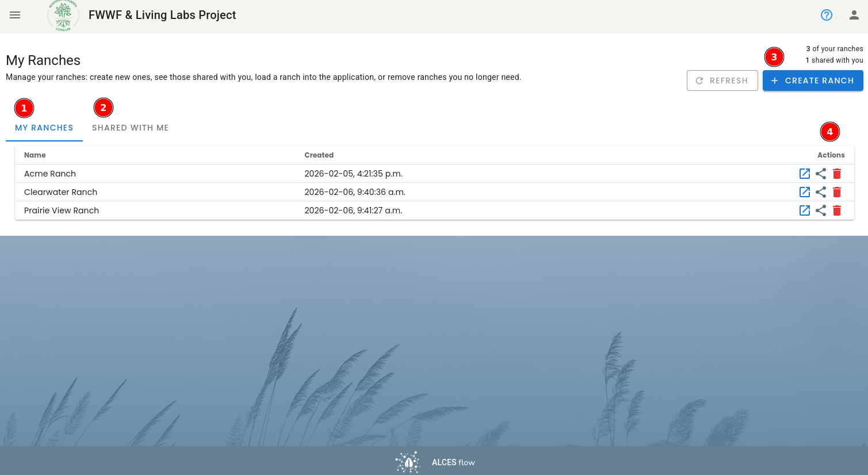The image size is (868, 475).
Task: Switch to the Shared With Me tab
Action: click(131, 128)
